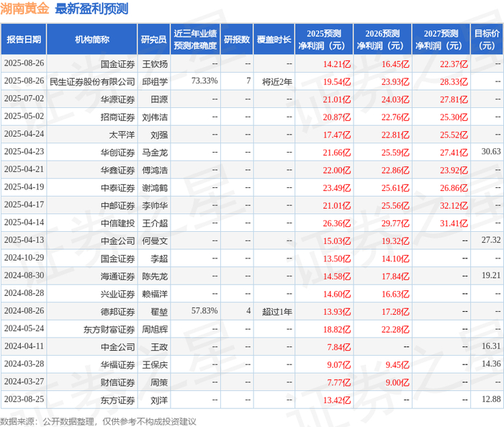Select 民生证券股份有限公司 institution cell

click(92, 81)
